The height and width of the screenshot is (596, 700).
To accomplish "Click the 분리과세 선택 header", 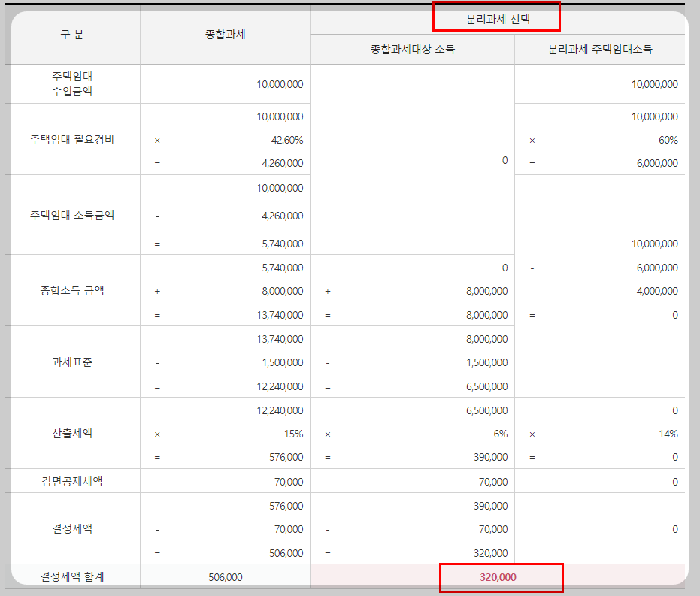I will pyautogui.click(x=497, y=20).
